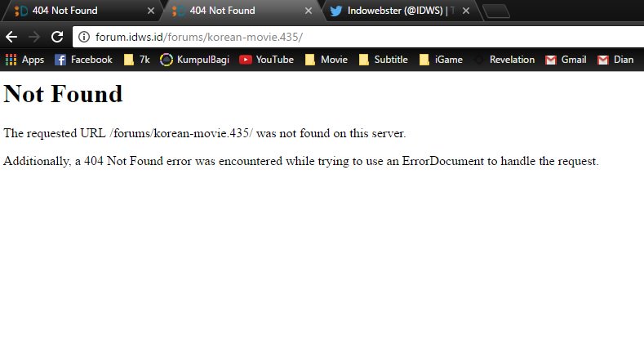Open a new tab button
Screen dimensions: 644x344
pyautogui.click(x=496, y=11)
